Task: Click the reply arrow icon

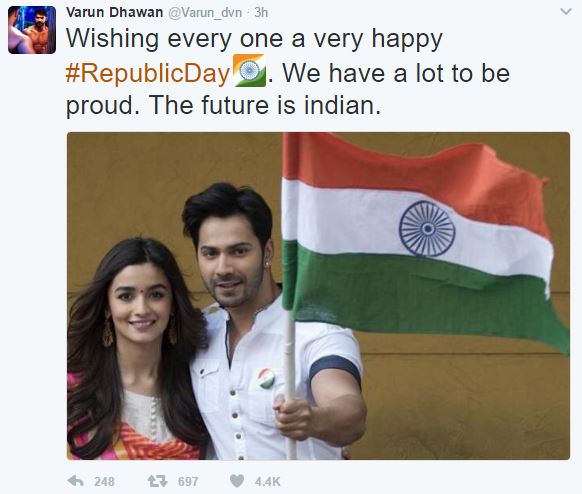Action: 75,481
